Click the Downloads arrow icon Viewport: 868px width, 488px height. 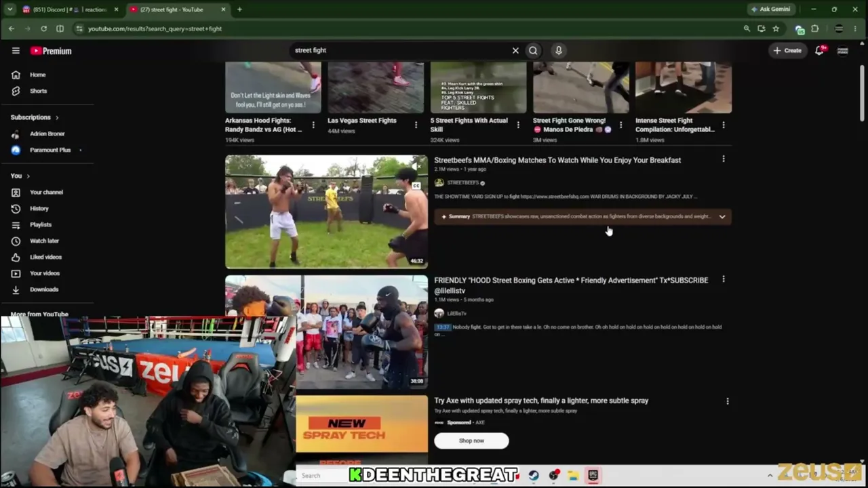(x=16, y=289)
